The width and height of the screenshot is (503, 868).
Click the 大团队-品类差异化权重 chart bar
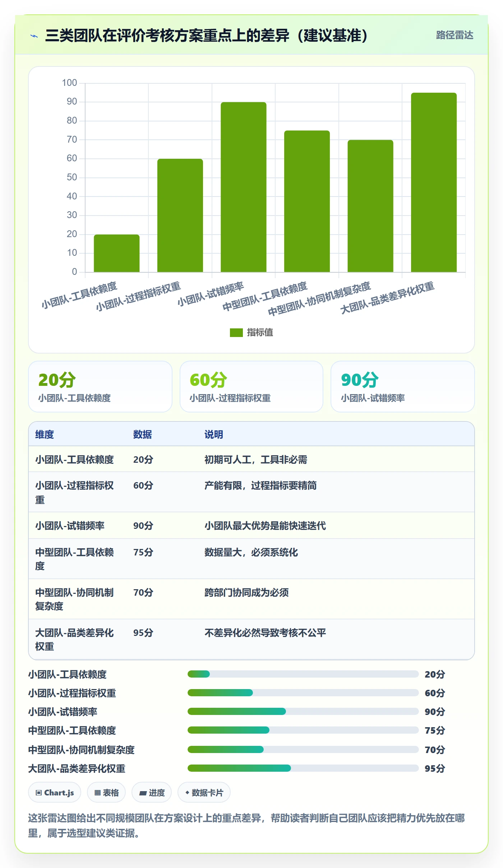pyautogui.click(x=434, y=182)
